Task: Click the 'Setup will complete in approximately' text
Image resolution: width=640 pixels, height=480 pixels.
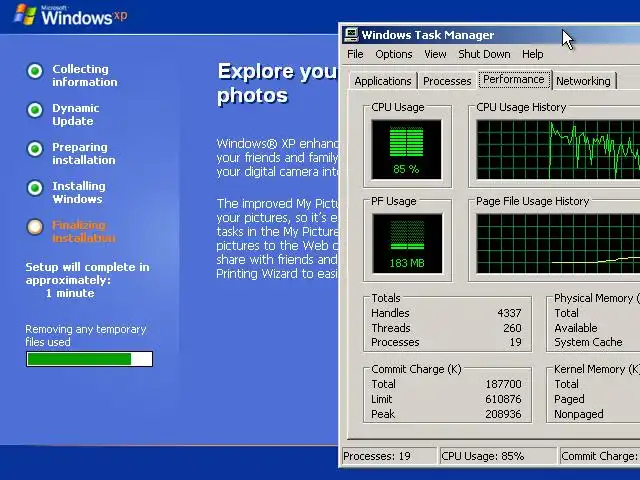Action: tap(87, 273)
